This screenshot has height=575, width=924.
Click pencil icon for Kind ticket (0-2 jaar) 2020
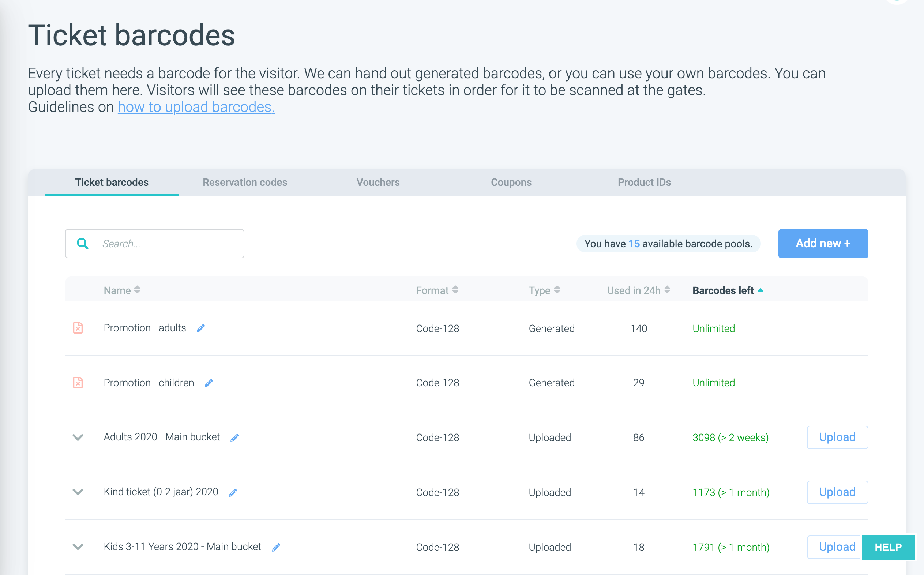[233, 492]
